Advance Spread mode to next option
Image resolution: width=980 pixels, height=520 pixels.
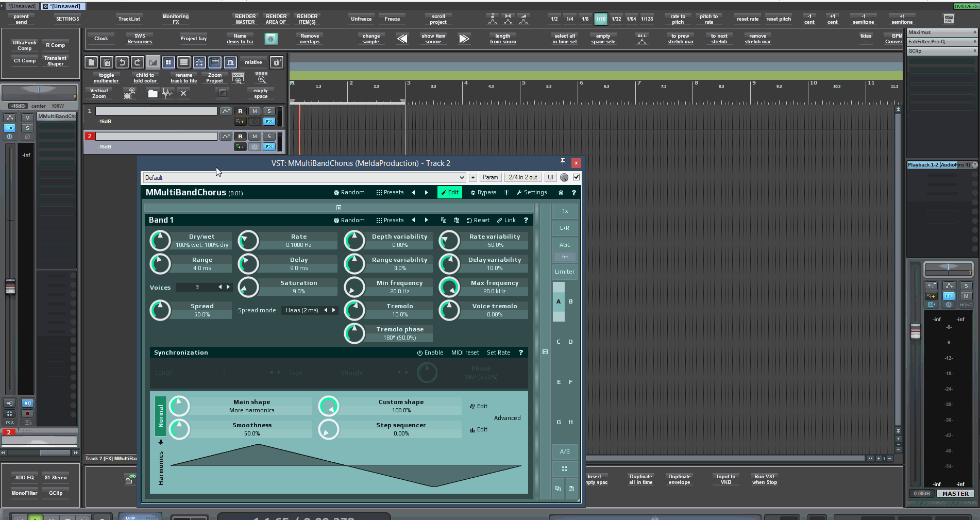(x=334, y=310)
